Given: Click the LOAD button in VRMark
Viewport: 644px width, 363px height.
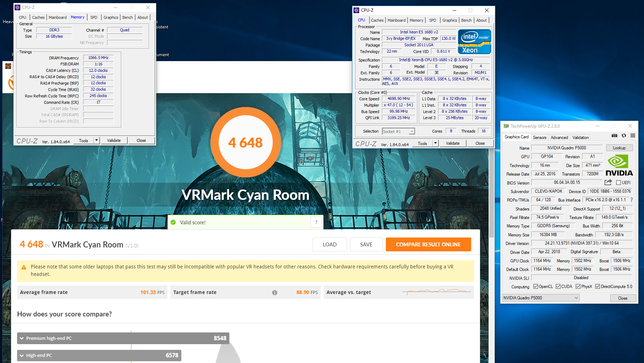Looking at the screenshot, I should coord(330,245).
